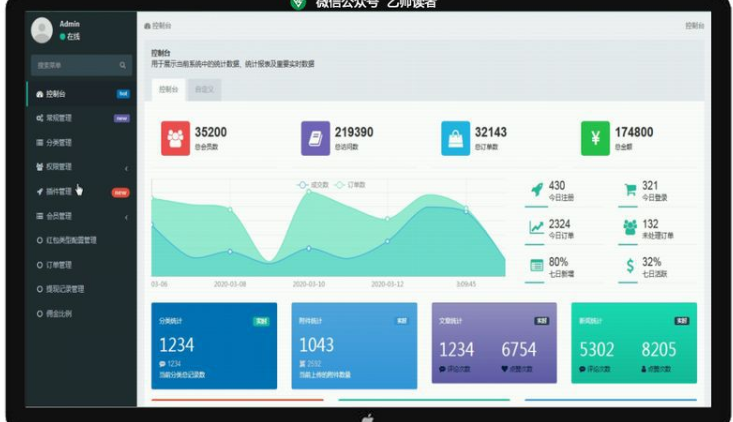Click the rocket icon beside 430 今日注册
Image resolution: width=733 pixels, height=422 pixels.
[537, 190]
